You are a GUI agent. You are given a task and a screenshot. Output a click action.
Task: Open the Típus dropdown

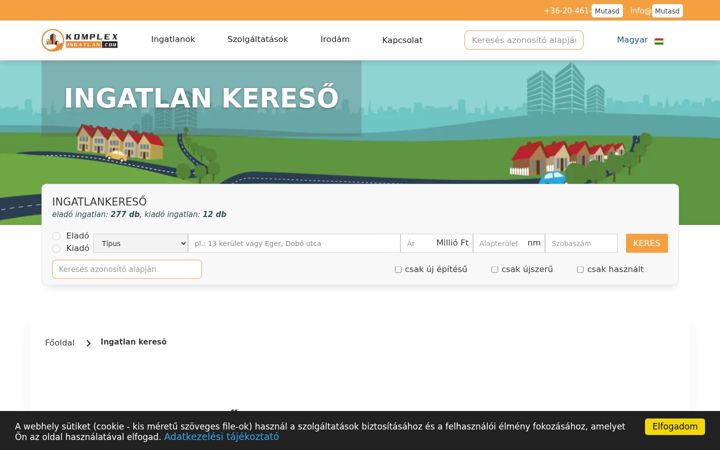click(x=141, y=243)
